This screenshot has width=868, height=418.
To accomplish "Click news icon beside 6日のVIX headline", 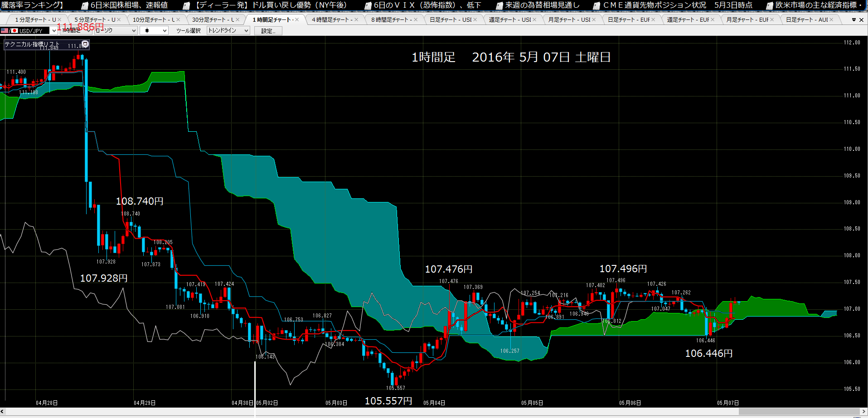I will coord(368,5).
